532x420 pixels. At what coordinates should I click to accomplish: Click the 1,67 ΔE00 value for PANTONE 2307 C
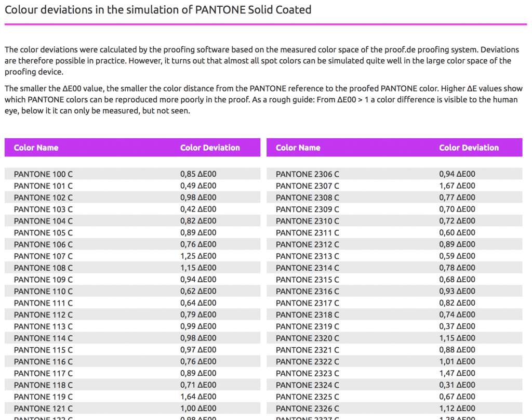(457, 186)
